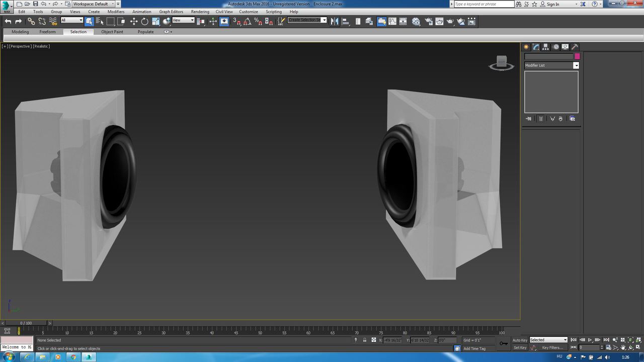The image size is (644, 362).
Task: Open the Render Setup teapot icon
Action: tap(428, 21)
